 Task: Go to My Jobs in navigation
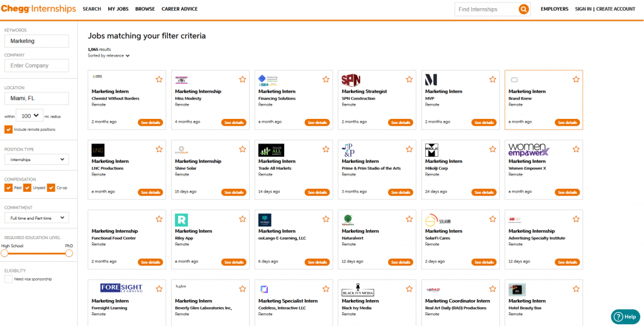click(118, 9)
